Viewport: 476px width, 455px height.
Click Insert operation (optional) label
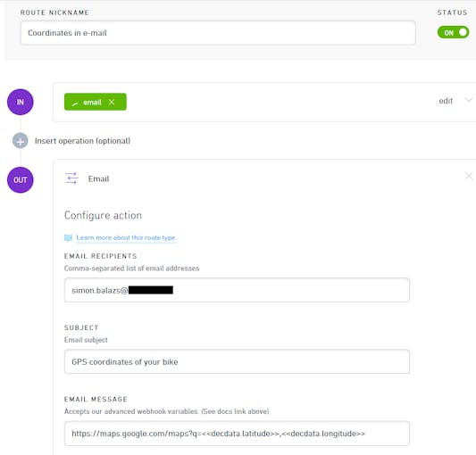tap(82, 141)
